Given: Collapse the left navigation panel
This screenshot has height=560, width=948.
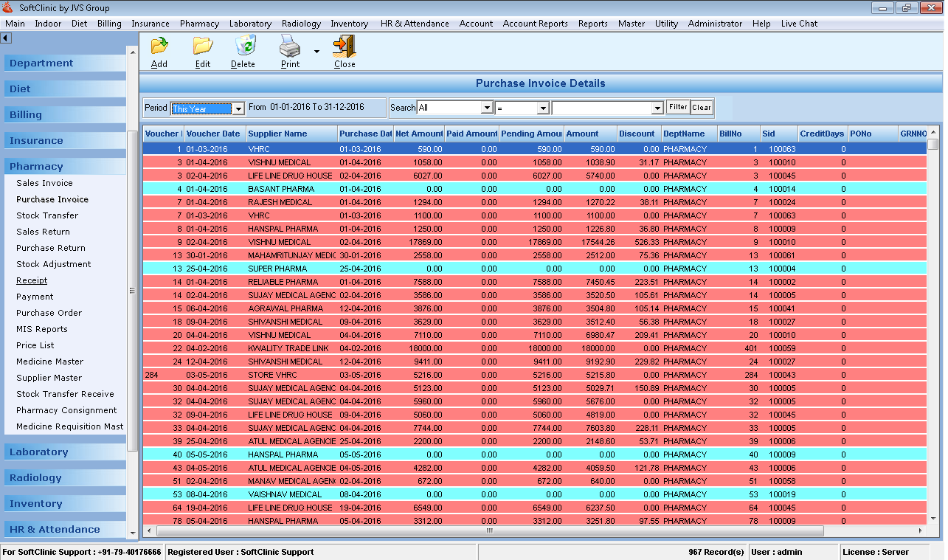Looking at the screenshot, I should pyautogui.click(x=7, y=37).
